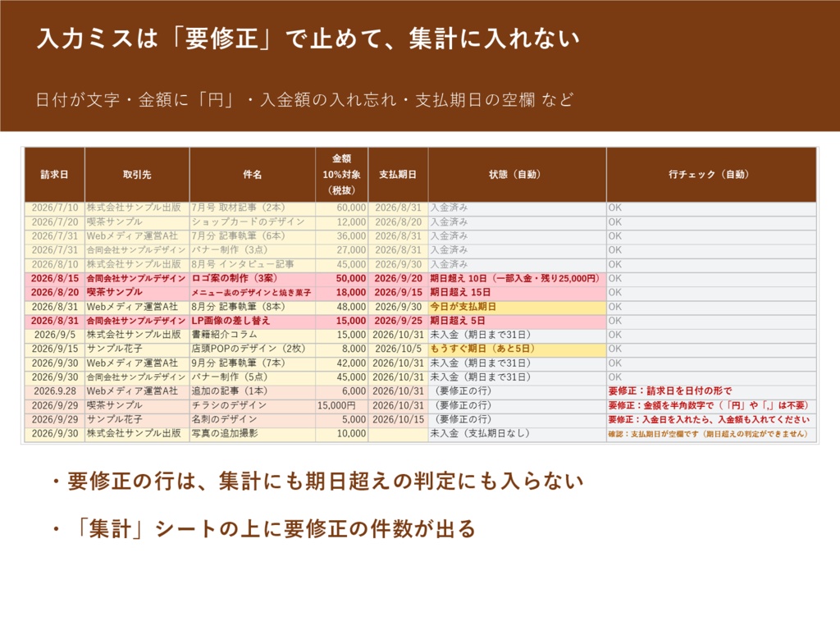Click バナー制作（5点）cell
This screenshot has height=630, width=840.
253,377
